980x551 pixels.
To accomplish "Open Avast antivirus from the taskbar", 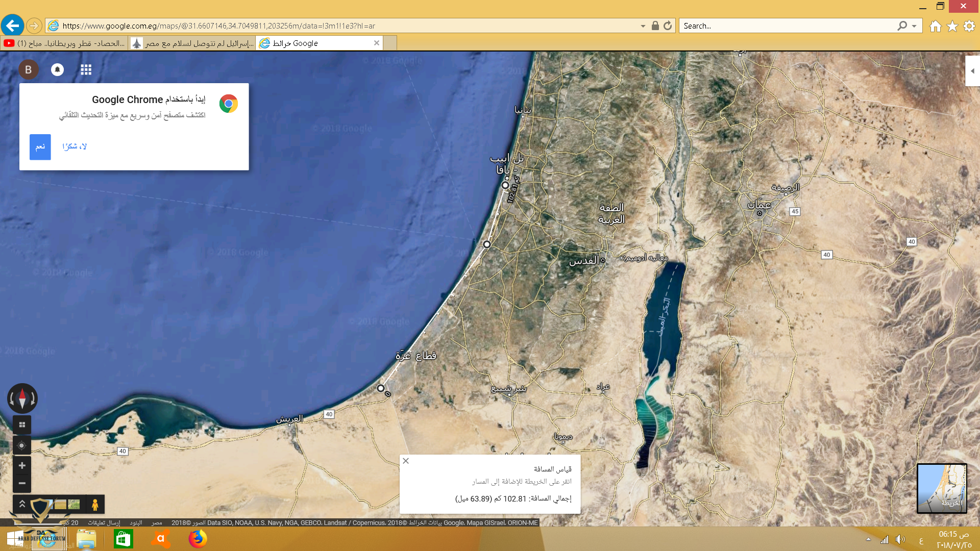I will [x=160, y=539].
